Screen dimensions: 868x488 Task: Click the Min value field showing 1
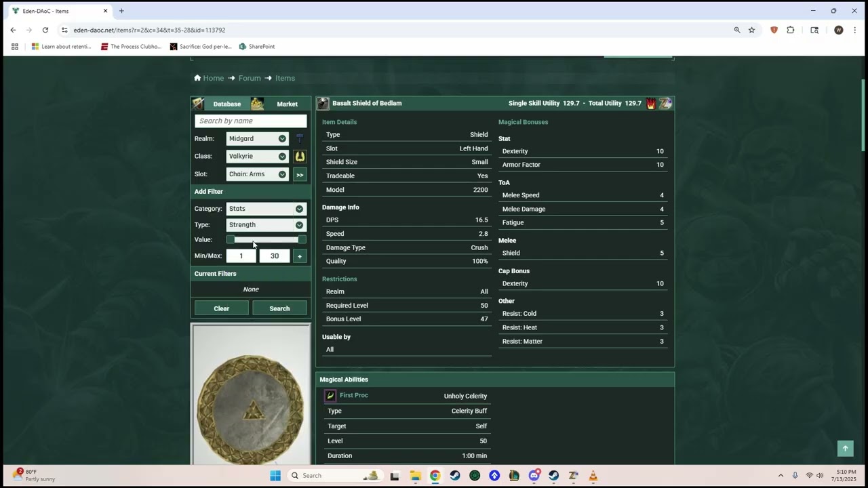(x=241, y=256)
